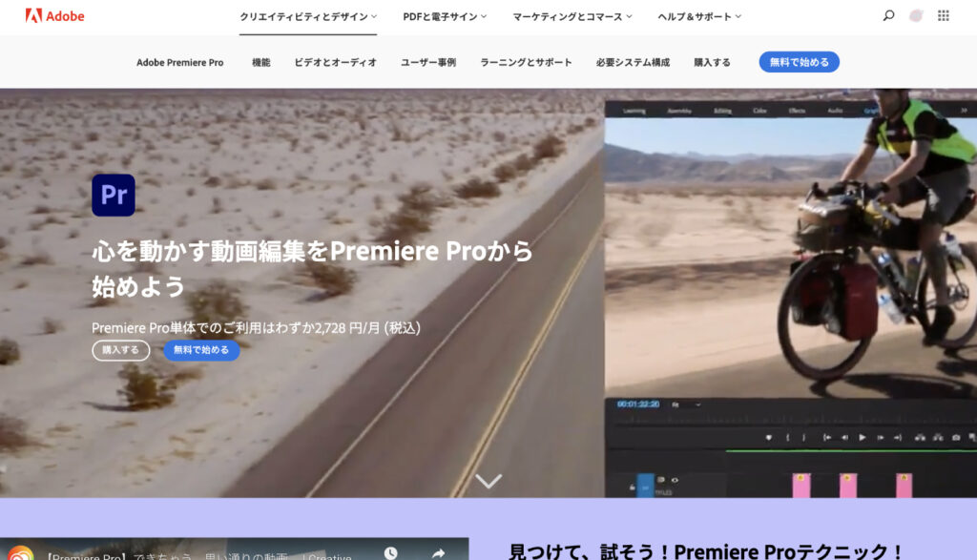This screenshot has width=977, height=560.
Task: Click the blue 無料で始める button in the navigation
Action: pyautogui.click(x=799, y=62)
